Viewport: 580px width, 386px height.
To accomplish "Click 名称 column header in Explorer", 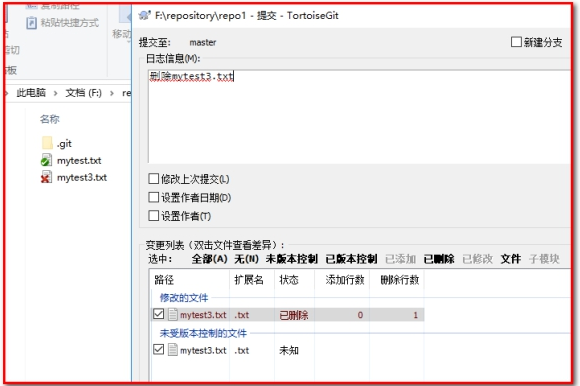I will (x=50, y=119).
